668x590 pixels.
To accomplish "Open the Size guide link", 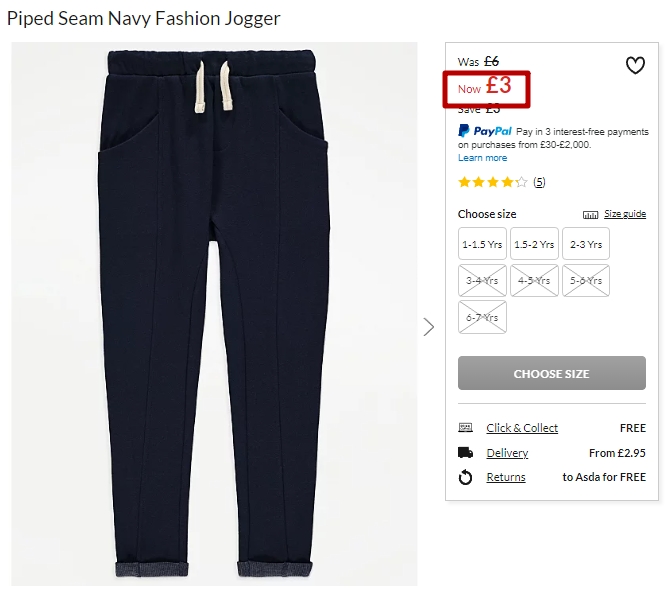I will tap(625, 214).
